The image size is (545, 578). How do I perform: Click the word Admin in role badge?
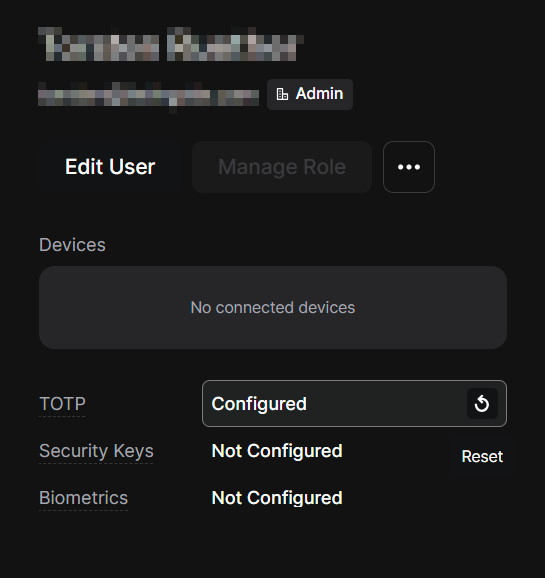(x=319, y=94)
